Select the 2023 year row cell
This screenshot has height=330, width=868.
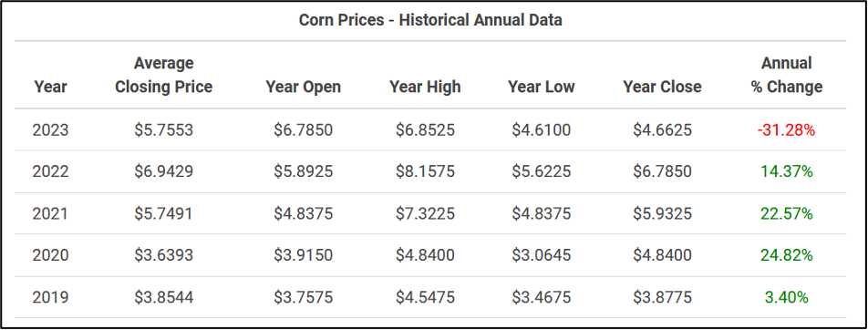(50, 130)
